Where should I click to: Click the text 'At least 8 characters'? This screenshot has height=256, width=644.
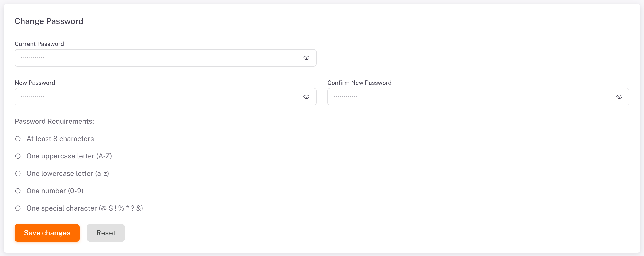(x=60, y=139)
